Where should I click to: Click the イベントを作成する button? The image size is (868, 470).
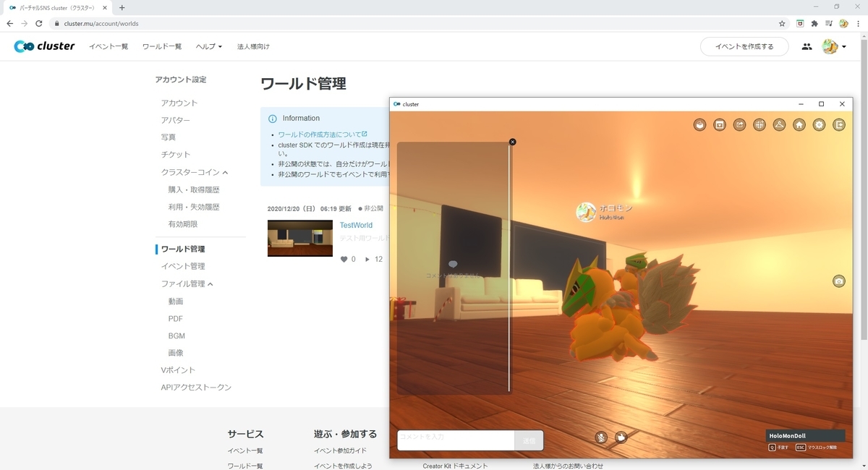point(744,46)
